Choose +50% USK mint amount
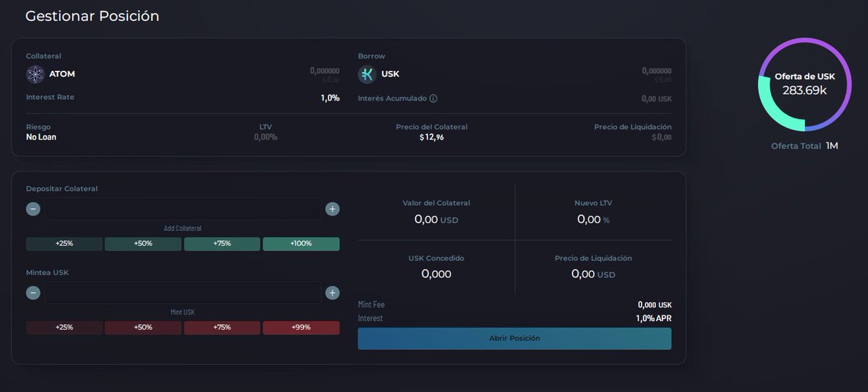 click(143, 328)
